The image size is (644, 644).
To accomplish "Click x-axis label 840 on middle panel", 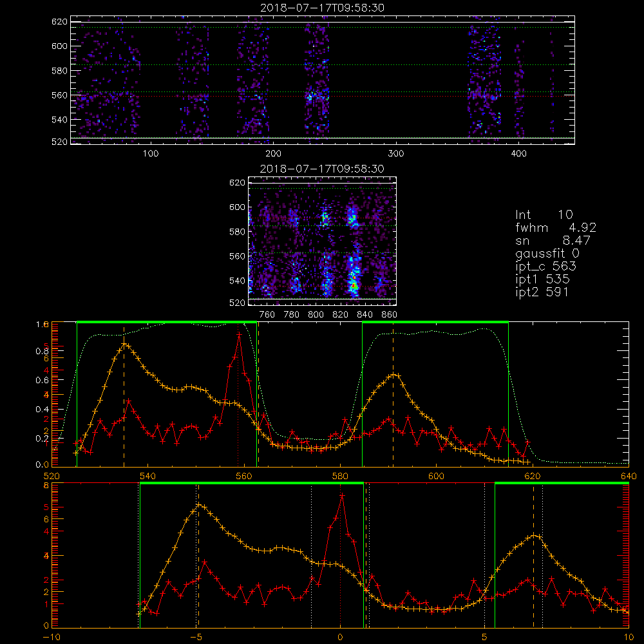I will click(x=365, y=315).
